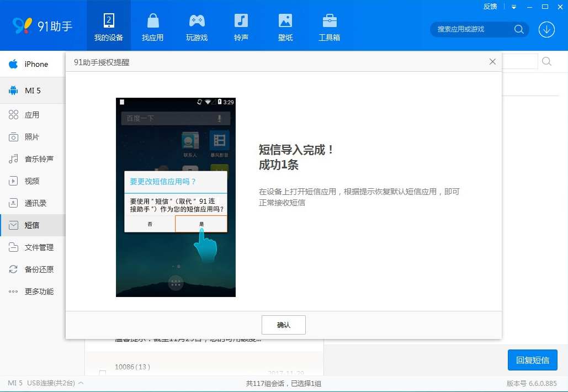
Task: Open the 我的设备 tab
Action: click(x=109, y=26)
